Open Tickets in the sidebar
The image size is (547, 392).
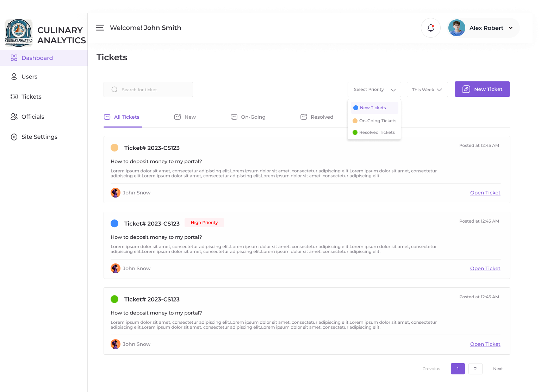point(31,97)
